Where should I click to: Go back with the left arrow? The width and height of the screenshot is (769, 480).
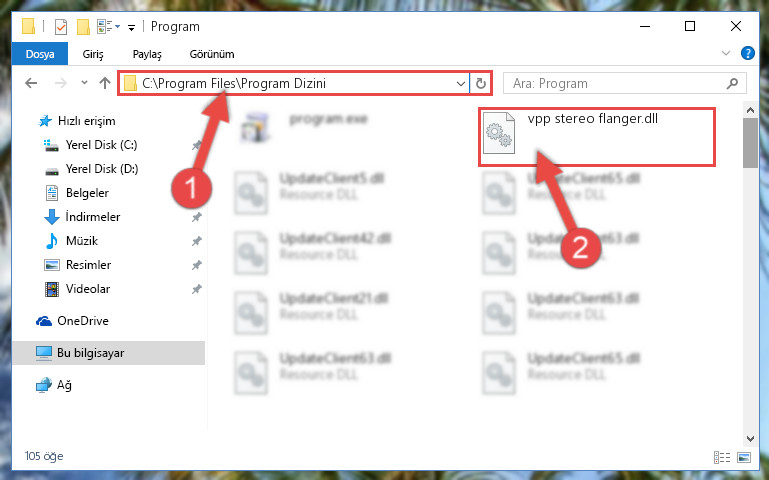tap(31, 83)
